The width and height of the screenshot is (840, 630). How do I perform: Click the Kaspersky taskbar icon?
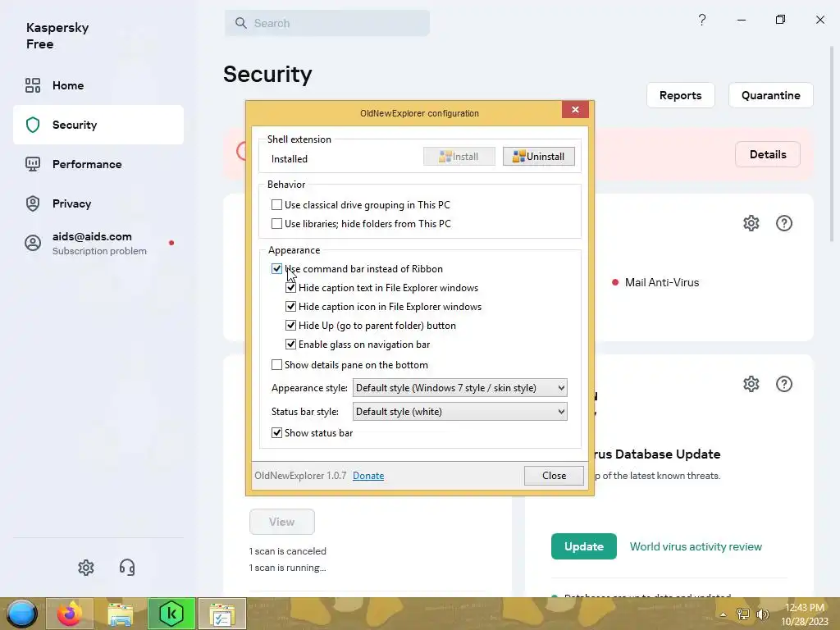click(x=171, y=614)
